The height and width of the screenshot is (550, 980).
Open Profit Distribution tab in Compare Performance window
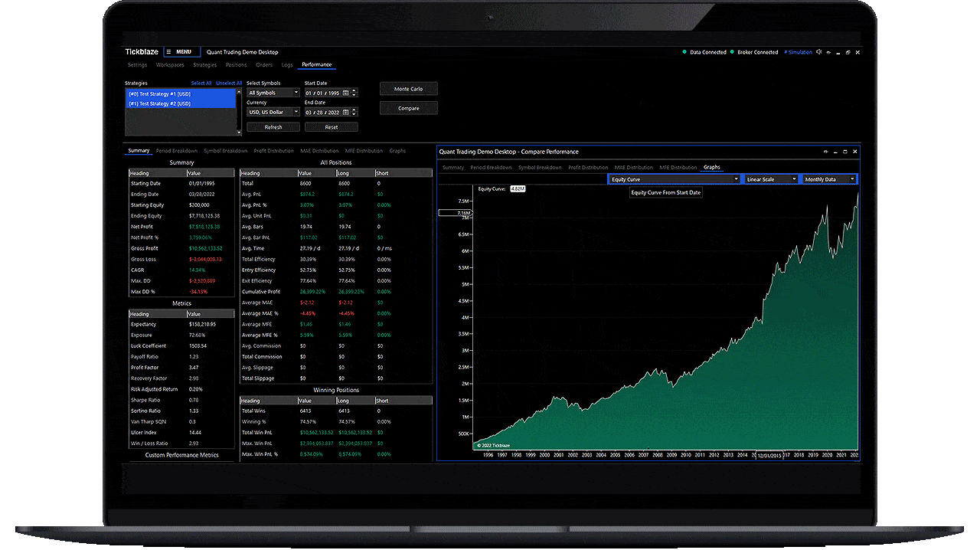[x=588, y=167]
